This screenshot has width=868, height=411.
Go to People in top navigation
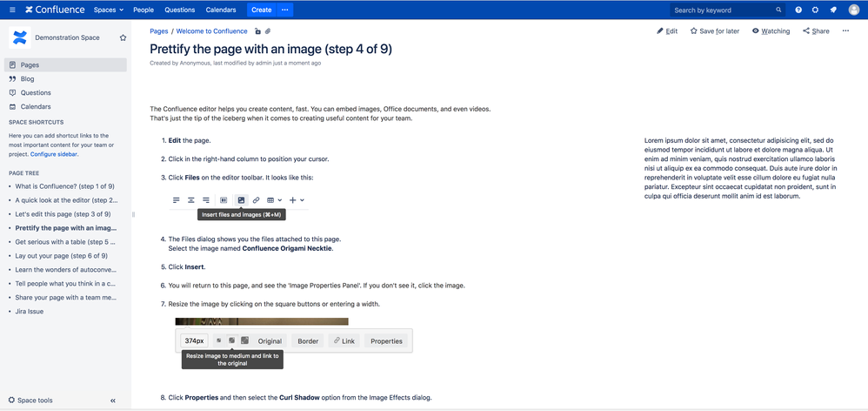tap(144, 10)
